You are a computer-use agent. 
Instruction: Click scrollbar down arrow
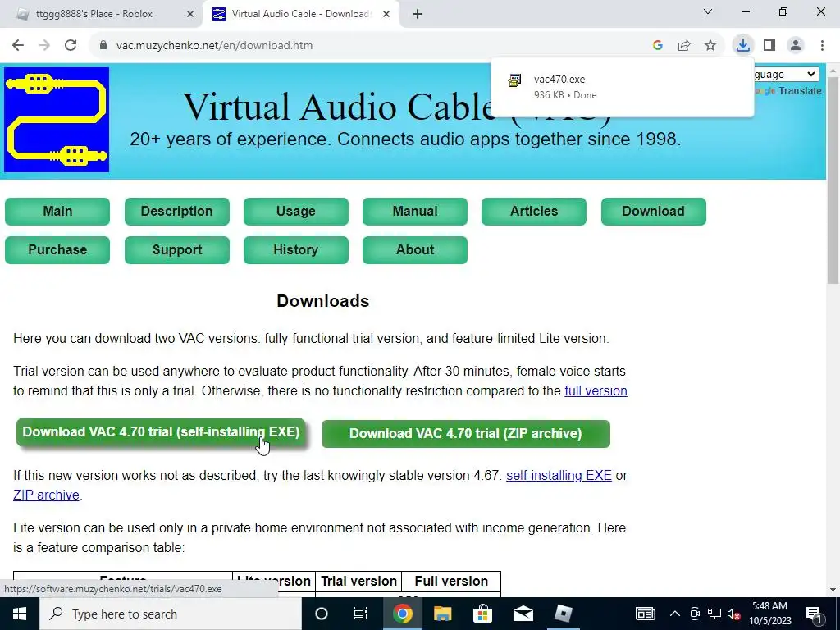click(x=833, y=590)
